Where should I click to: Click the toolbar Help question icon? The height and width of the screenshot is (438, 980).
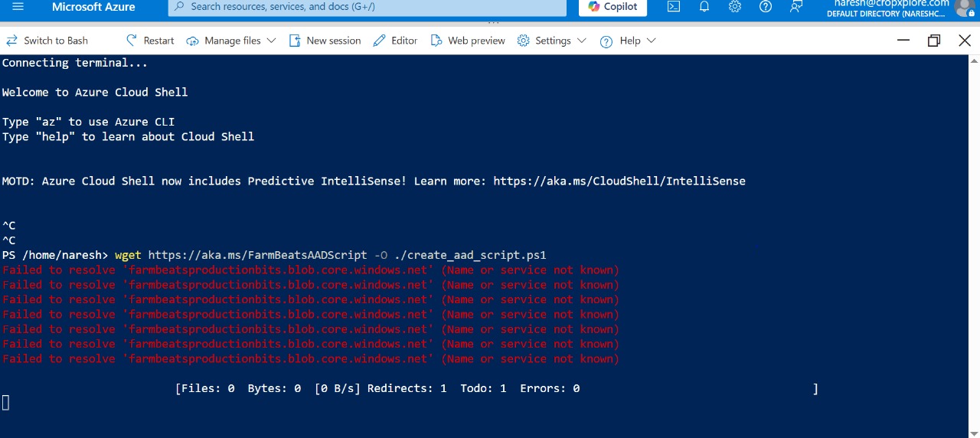[606, 41]
